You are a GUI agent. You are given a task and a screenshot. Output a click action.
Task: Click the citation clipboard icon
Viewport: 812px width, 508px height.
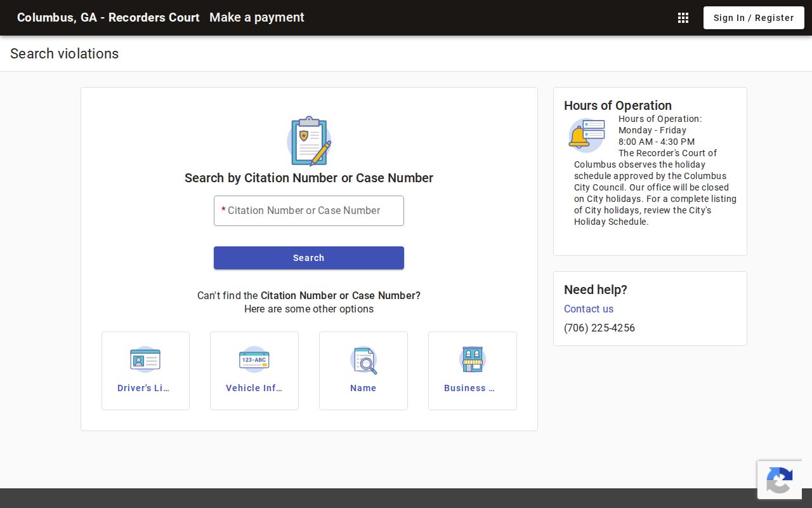tap(309, 141)
